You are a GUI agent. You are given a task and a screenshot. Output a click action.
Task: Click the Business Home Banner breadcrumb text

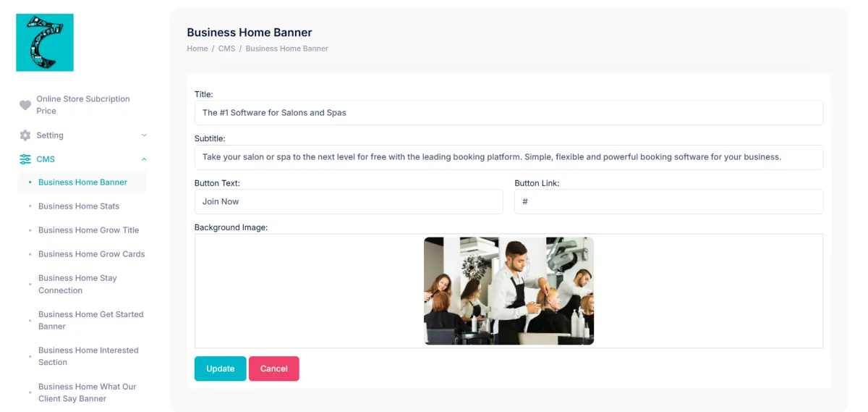pyautogui.click(x=286, y=49)
